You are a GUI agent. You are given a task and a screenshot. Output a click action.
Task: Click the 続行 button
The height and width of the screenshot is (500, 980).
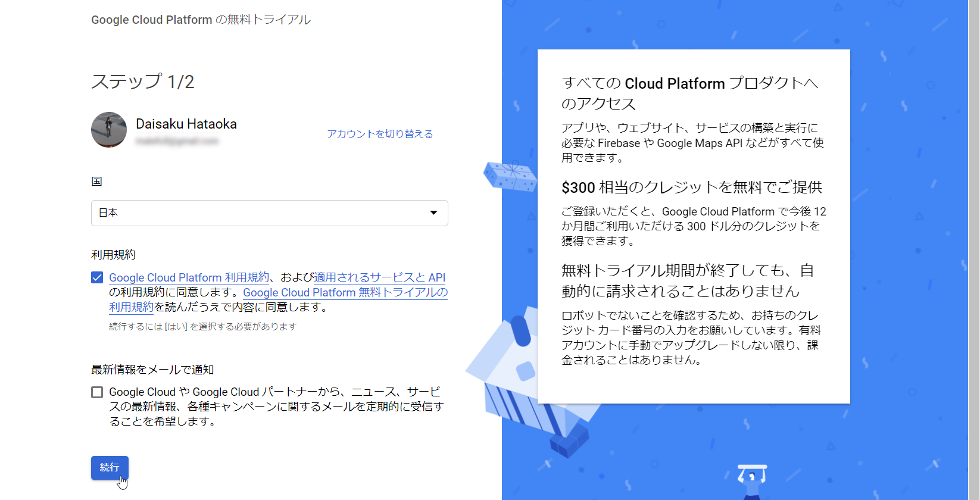110,467
